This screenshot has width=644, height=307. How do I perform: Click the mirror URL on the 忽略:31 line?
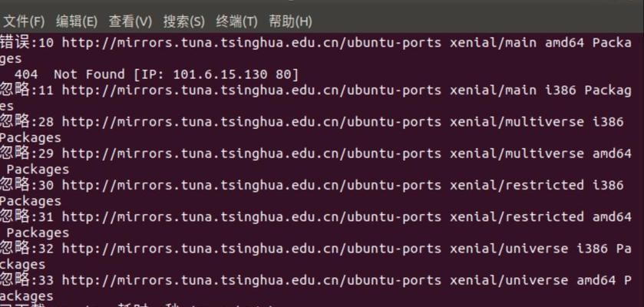click(x=251, y=216)
